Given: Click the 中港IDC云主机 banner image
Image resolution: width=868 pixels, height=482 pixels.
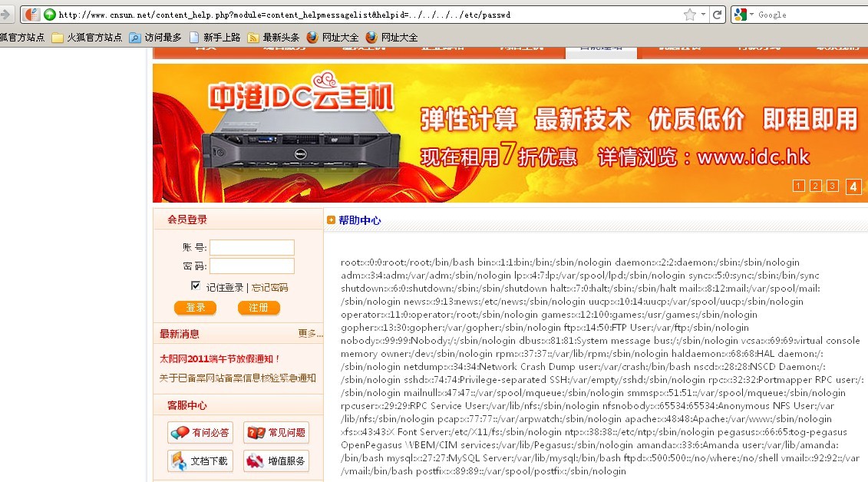Looking at the screenshot, I should click(510, 134).
